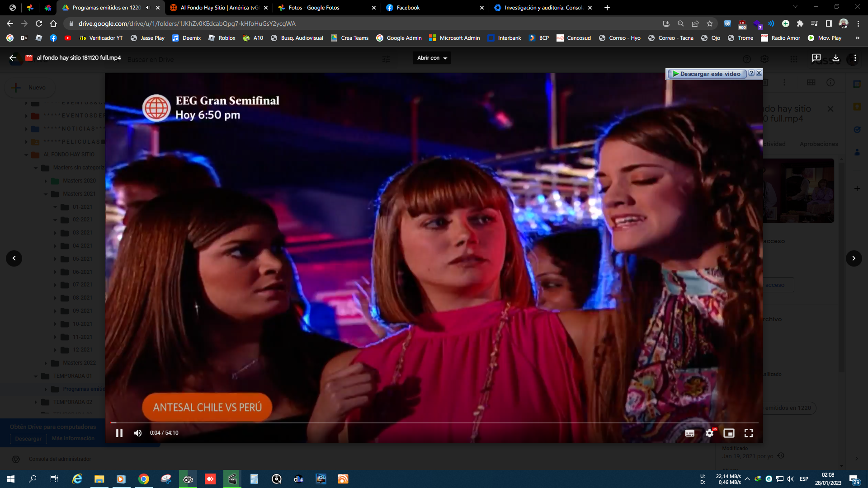Open Verificador YT bookmark
The image size is (868, 488).
point(101,38)
